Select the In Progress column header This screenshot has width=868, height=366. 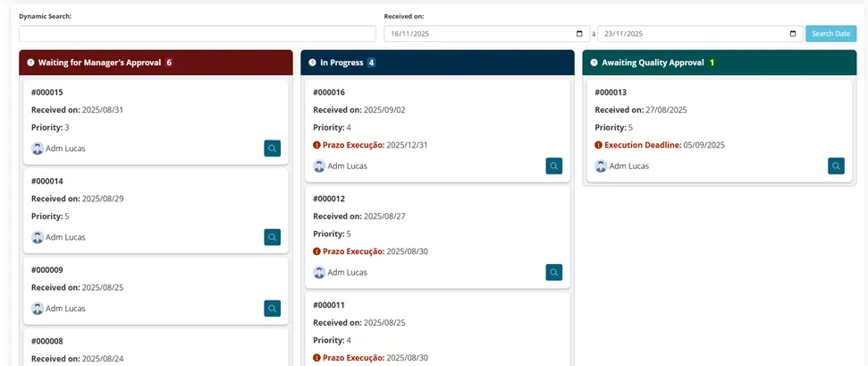tap(437, 63)
